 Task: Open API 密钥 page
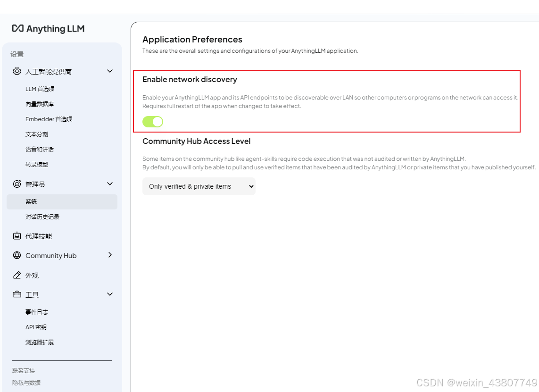36,327
